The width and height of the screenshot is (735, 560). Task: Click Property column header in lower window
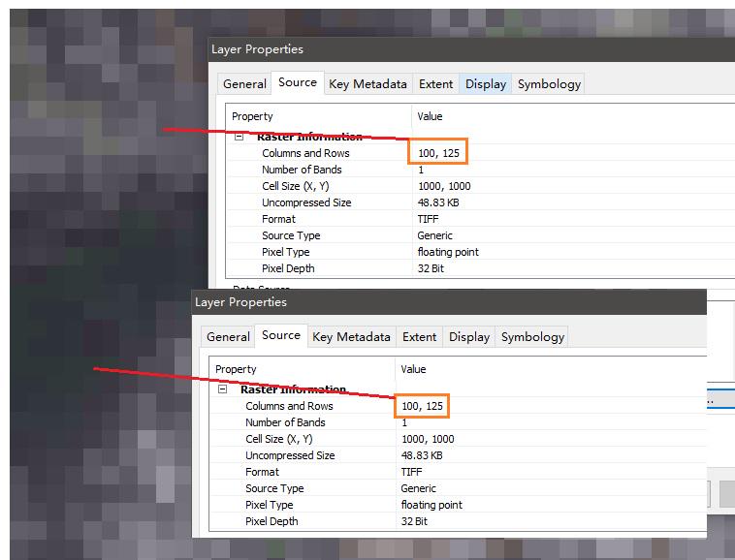303,369
